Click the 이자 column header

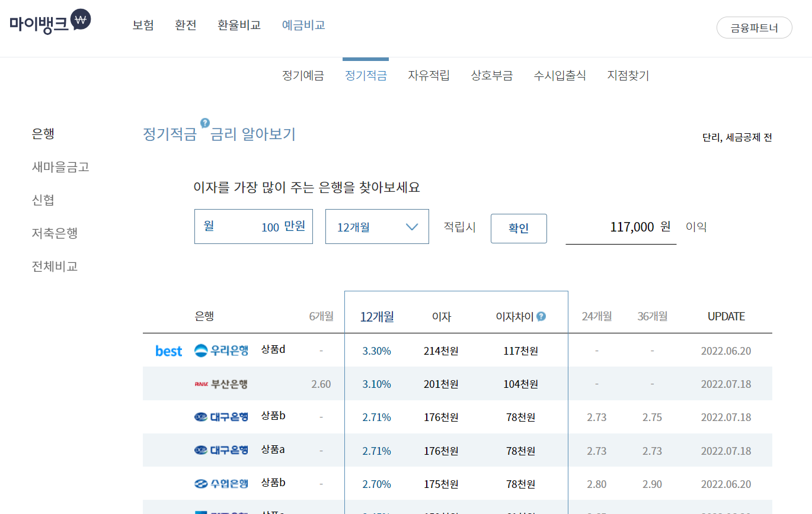442,317
